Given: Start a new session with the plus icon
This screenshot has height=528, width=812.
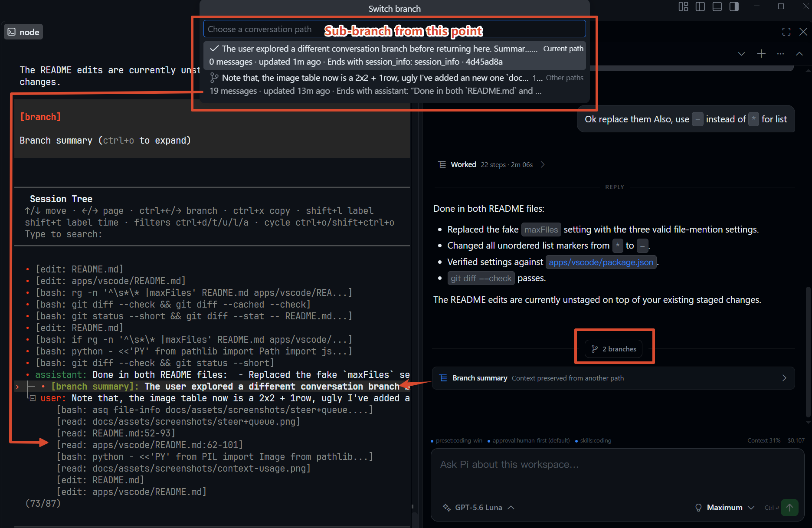Looking at the screenshot, I should [x=761, y=54].
